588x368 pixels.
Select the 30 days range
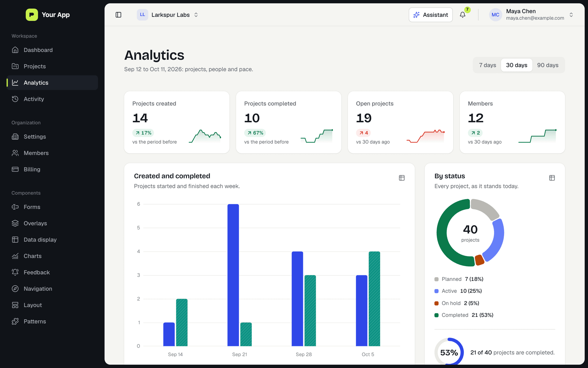pos(517,65)
